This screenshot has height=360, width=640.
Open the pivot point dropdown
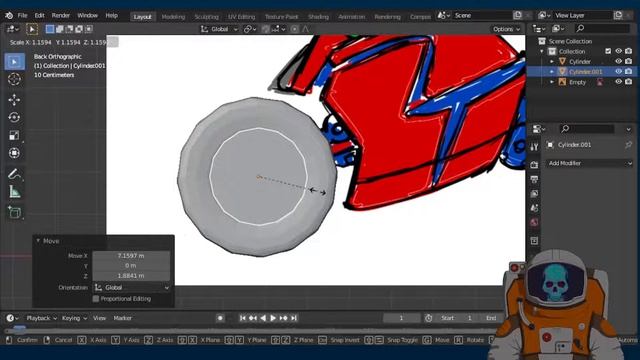250,29
